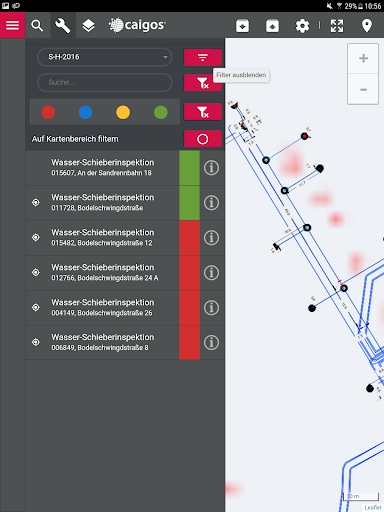Select inspection 006849, Bodelschwingdstraße 8
The image size is (384, 512).
103,342
